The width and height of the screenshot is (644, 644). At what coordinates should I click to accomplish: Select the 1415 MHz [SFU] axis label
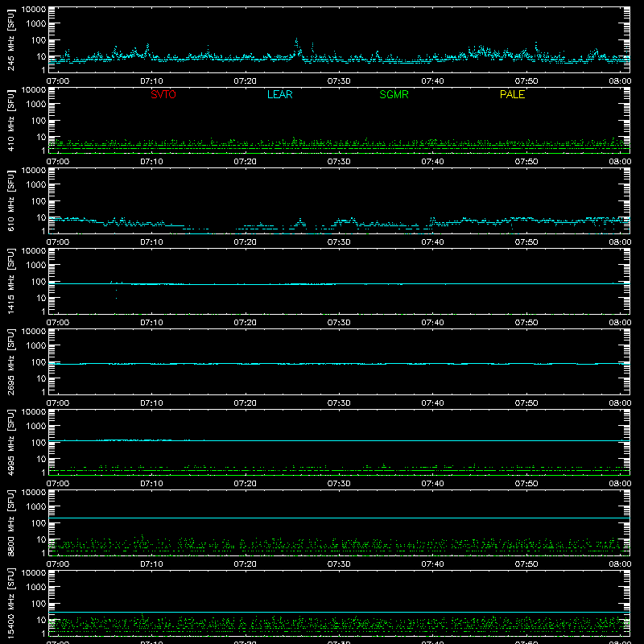point(11,282)
